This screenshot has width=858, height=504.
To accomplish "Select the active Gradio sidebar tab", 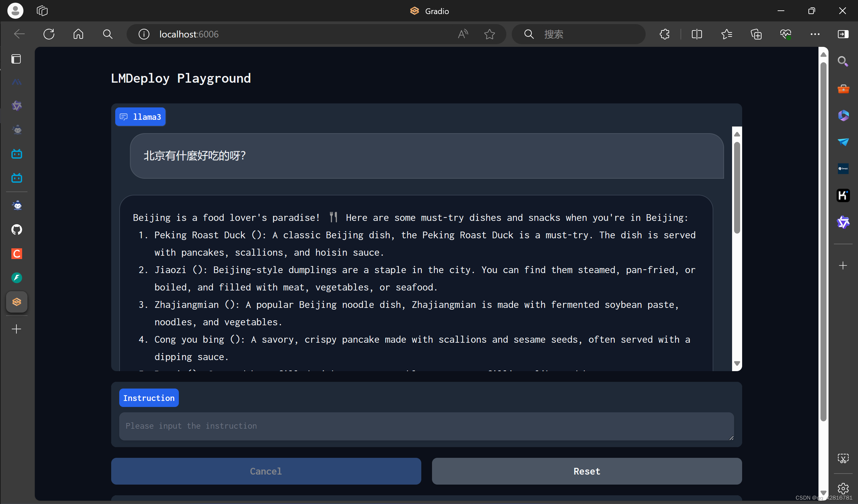I will coord(17,302).
